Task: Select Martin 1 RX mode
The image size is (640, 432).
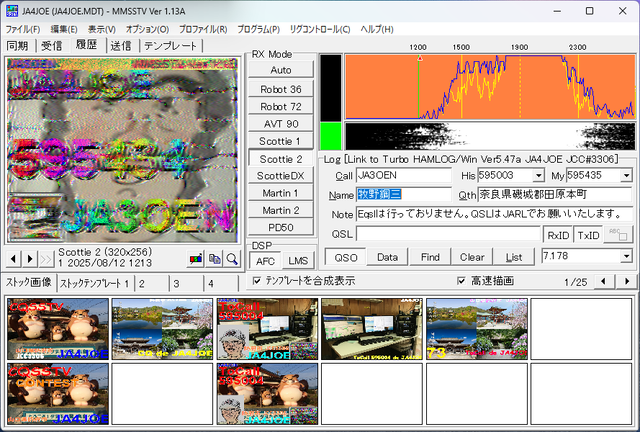Action: pos(281,193)
